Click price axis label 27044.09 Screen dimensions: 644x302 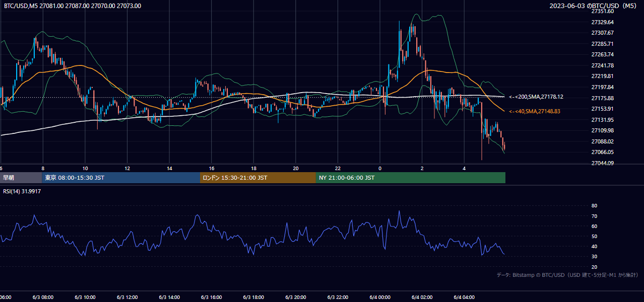click(602, 163)
